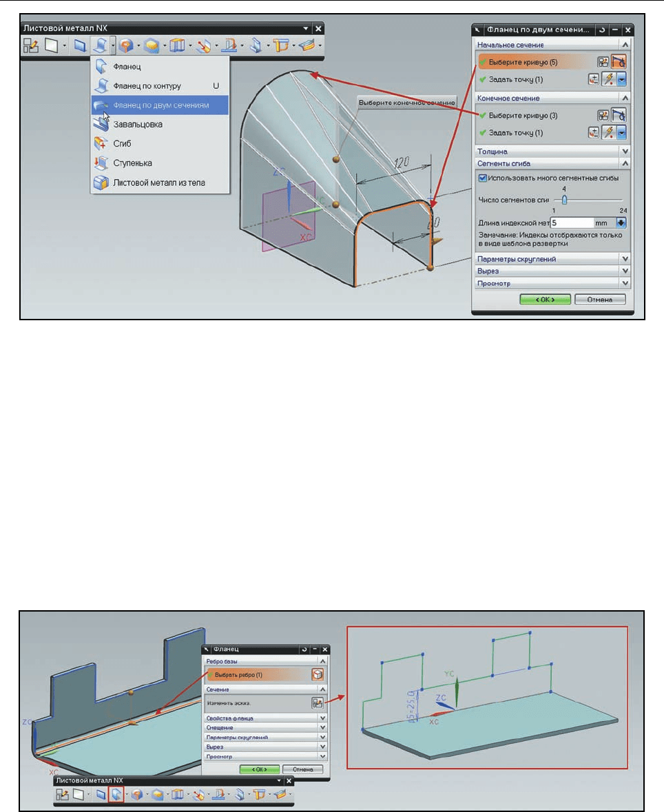Open the sketch section icon for Начальное сечение

(603, 62)
